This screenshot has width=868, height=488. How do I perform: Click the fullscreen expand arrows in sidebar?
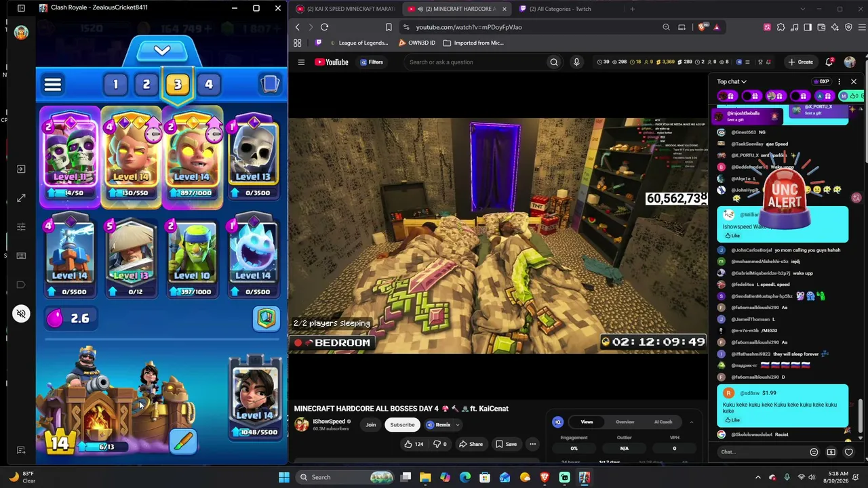point(21,198)
